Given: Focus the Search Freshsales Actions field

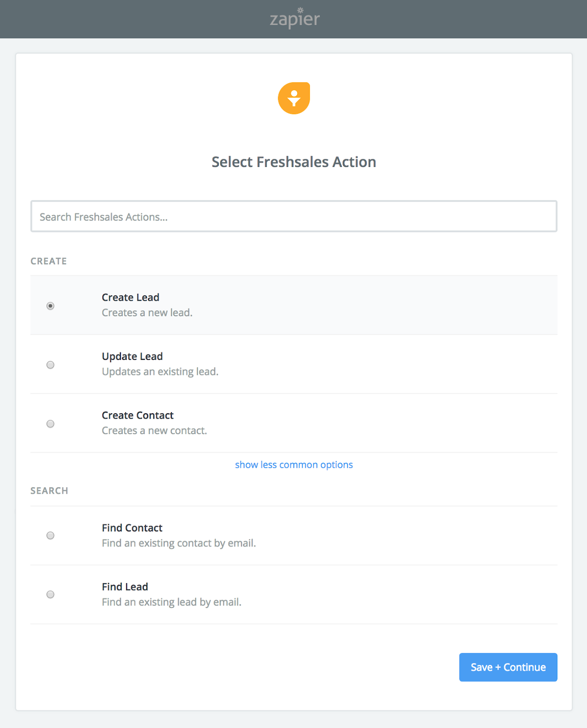Looking at the screenshot, I should click(293, 217).
